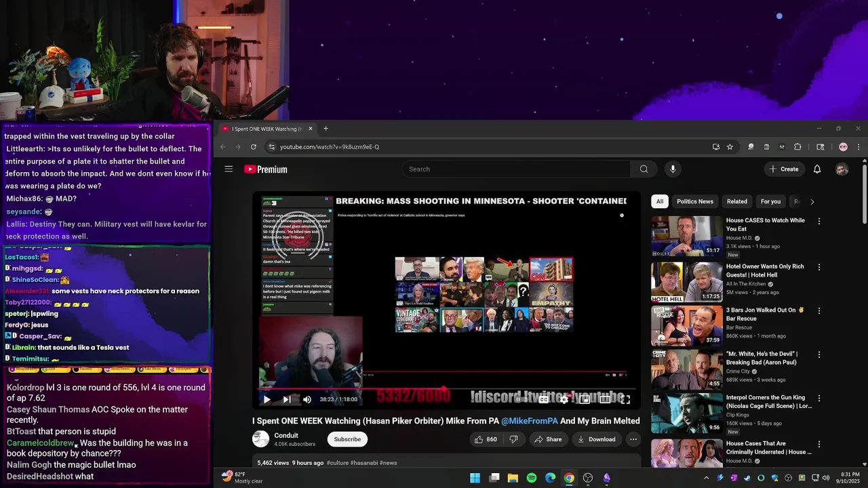
Task: Go back in Chrome
Action: [222, 146]
